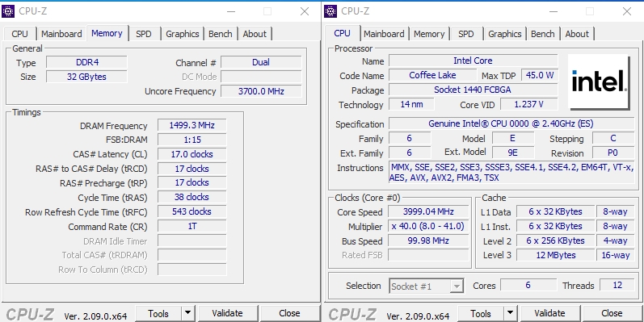The width and height of the screenshot is (644, 322).
Task: Click the CPU-Z app icon in right window title bar
Action: pos(330,11)
